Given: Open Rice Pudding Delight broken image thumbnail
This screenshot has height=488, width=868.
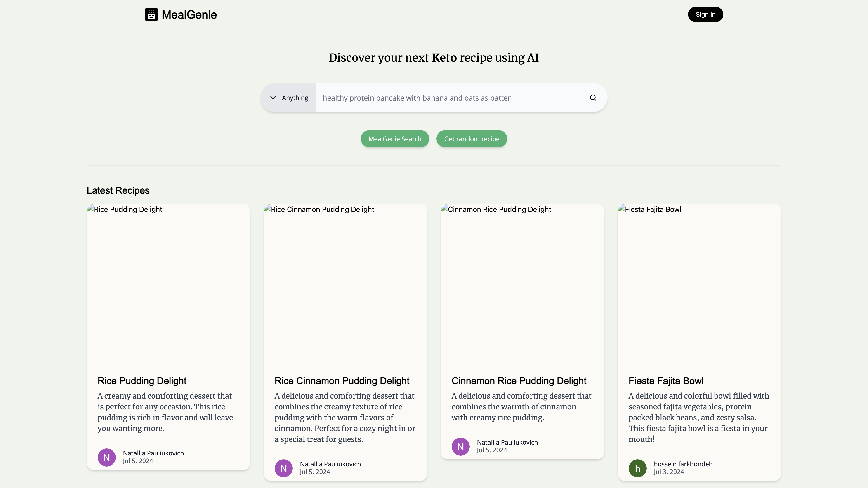Looking at the screenshot, I should 168,286.
